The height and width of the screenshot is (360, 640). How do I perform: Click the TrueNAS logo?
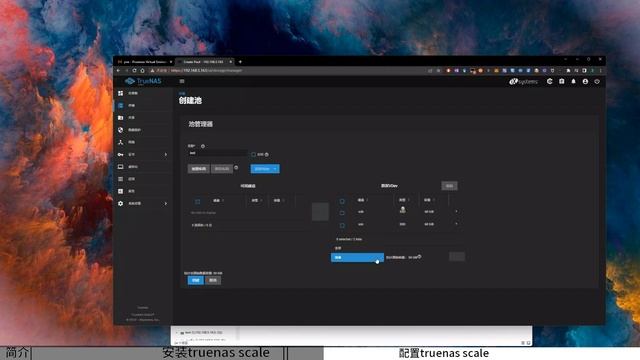coord(143,81)
